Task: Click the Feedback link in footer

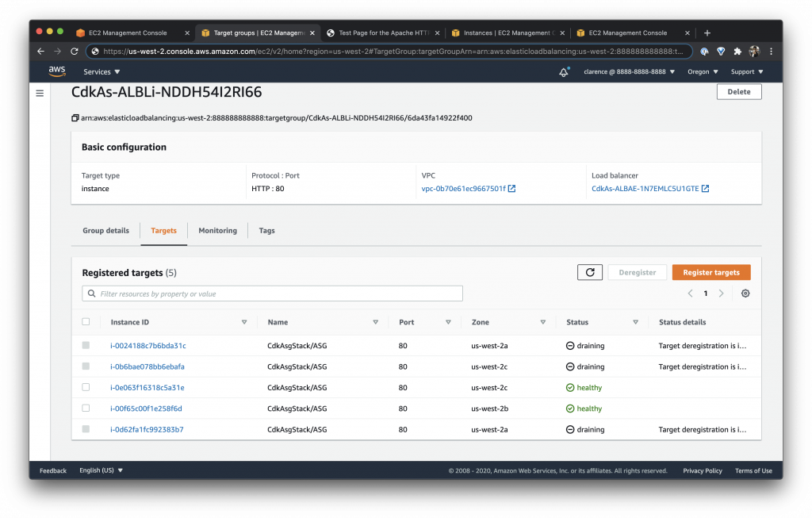Action: [x=53, y=471]
